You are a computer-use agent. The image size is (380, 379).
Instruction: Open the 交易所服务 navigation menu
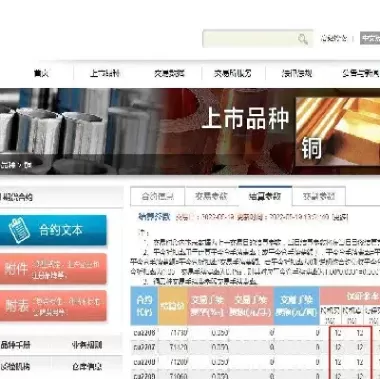point(233,73)
